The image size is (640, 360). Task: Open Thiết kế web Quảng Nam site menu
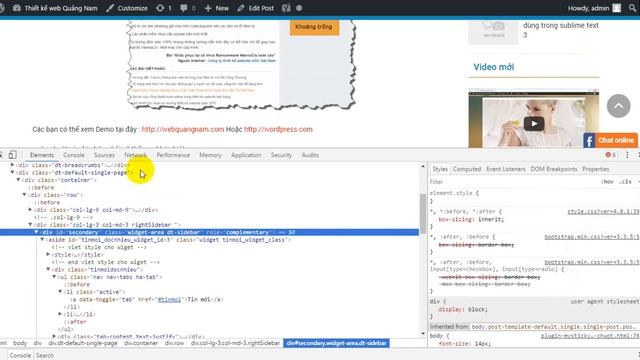(x=56, y=8)
